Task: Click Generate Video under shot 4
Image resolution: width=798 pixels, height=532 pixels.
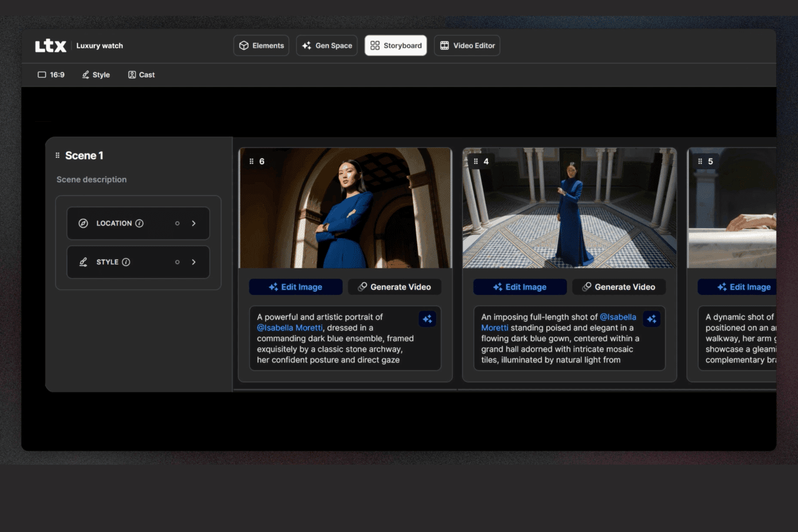Action: [x=619, y=287]
